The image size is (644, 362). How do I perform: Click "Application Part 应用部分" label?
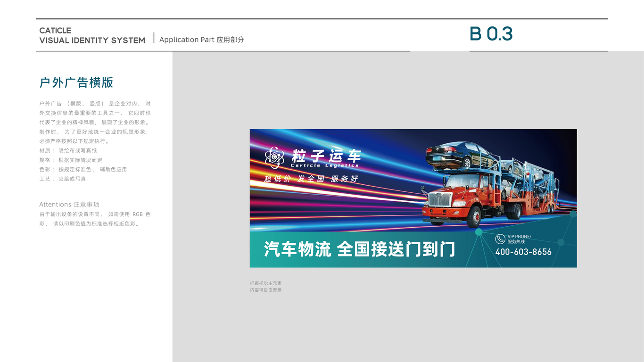[x=202, y=40]
